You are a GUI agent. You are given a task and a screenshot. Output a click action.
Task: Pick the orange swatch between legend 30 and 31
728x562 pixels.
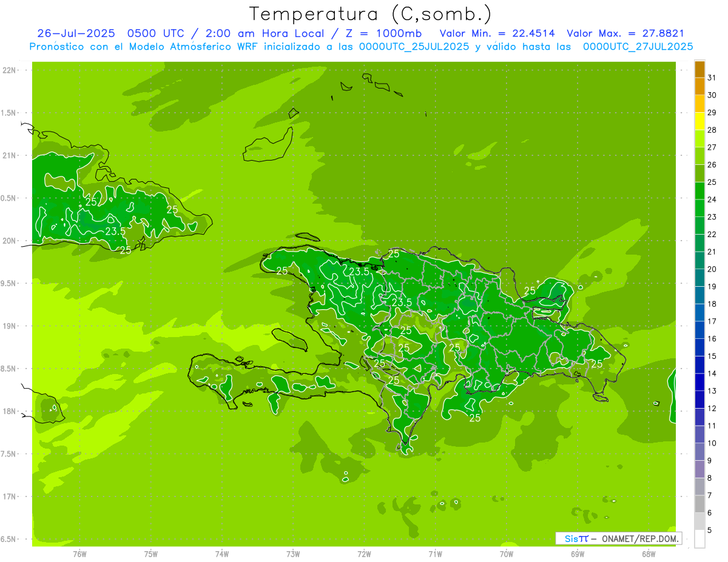click(699, 85)
